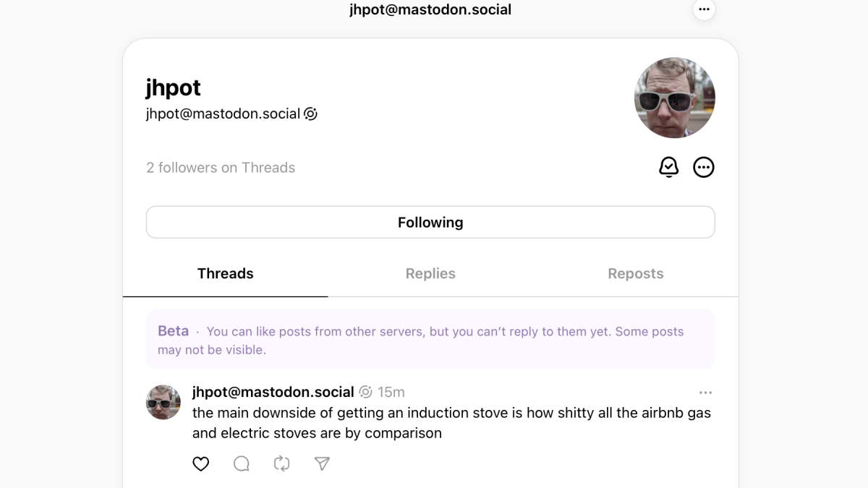Click the 15m post timestamp
The image size is (868, 488).
click(391, 392)
